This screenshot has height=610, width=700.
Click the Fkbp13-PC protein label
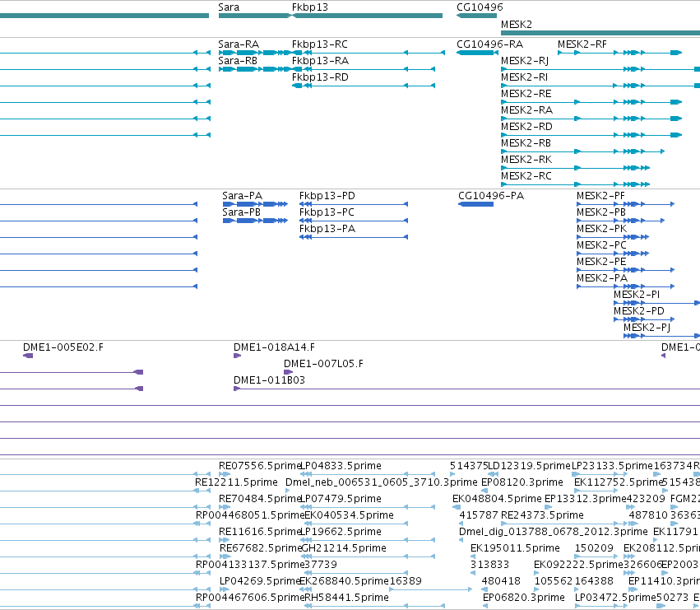pyautogui.click(x=327, y=212)
